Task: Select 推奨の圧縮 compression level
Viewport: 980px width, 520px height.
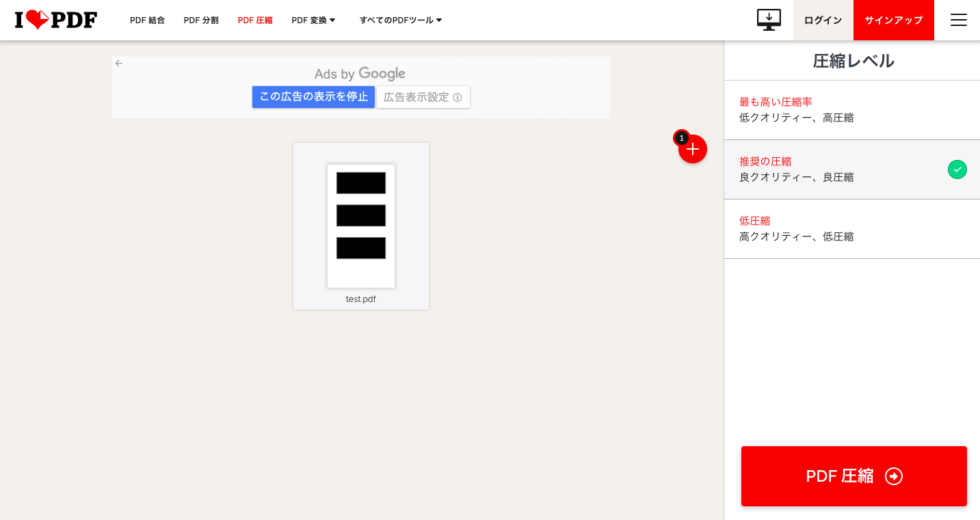Action: tap(852, 169)
